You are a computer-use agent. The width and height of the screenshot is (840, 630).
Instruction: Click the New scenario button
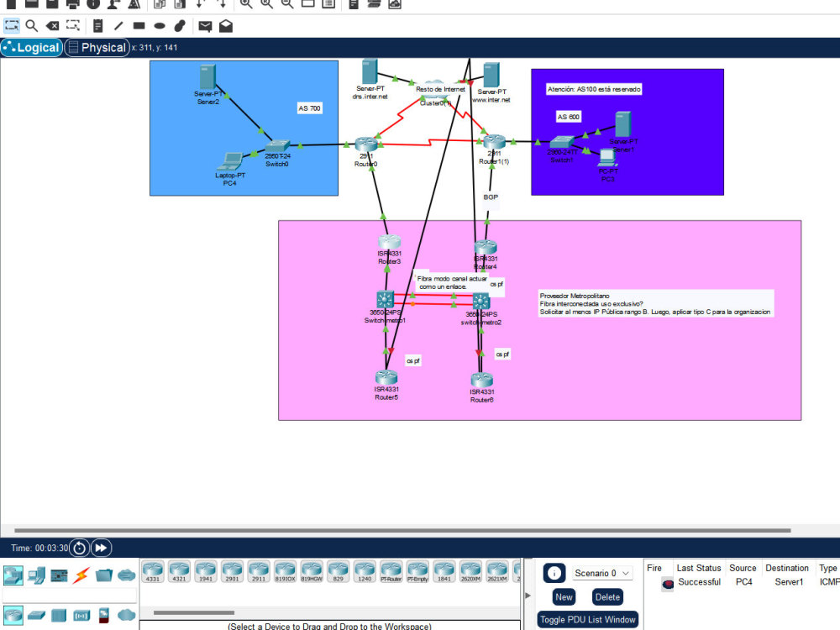click(x=563, y=596)
